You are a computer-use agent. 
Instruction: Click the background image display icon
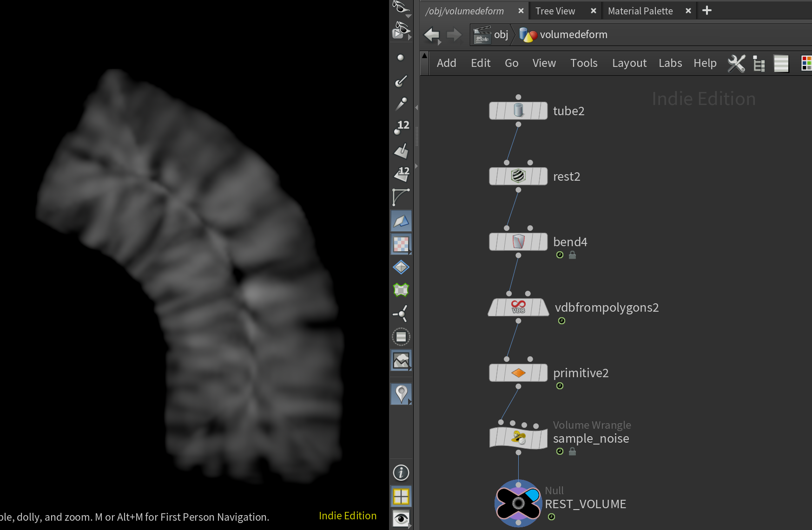401,360
